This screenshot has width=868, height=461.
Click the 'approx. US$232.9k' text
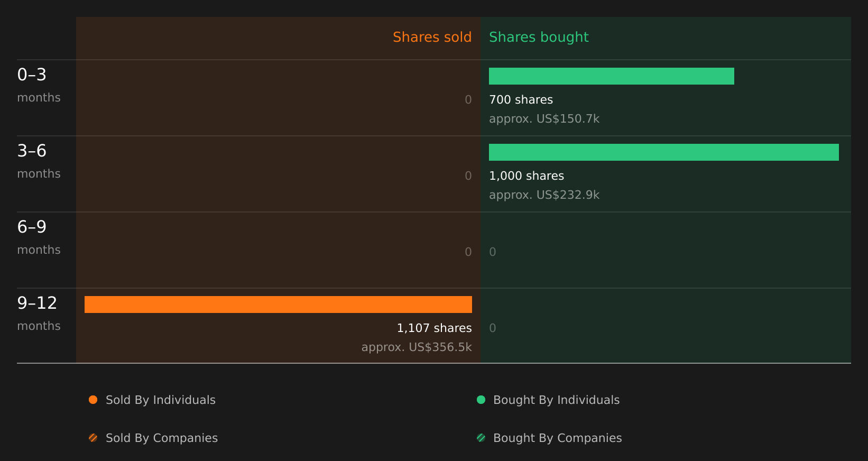pyautogui.click(x=544, y=195)
